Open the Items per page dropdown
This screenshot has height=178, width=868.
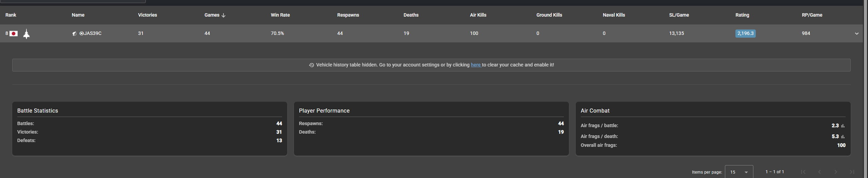point(739,172)
